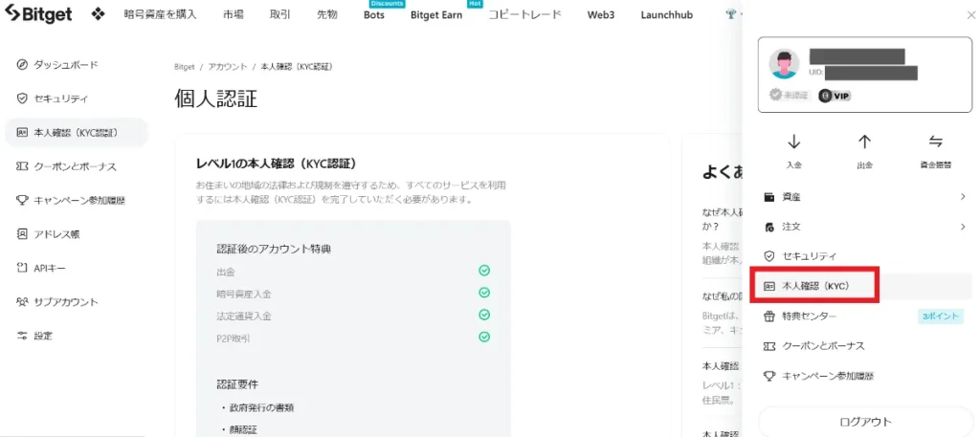Open 特典センター in the account panel

865,316
